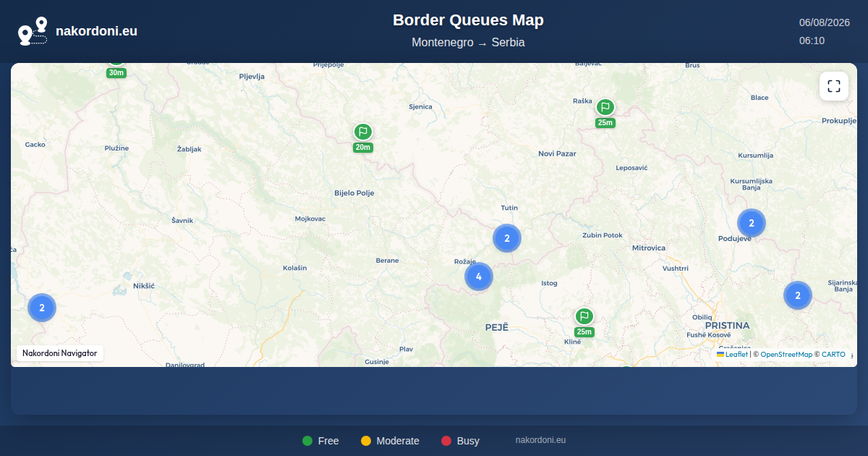
Task: Click the Zubin Potok map label
Action: (603, 235)
